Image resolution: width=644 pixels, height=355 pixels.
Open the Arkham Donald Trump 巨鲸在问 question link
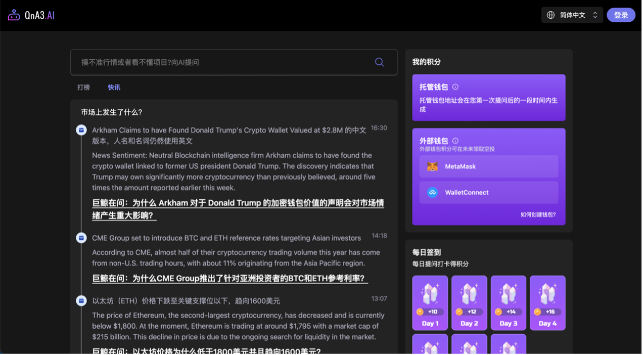point(238,209)
